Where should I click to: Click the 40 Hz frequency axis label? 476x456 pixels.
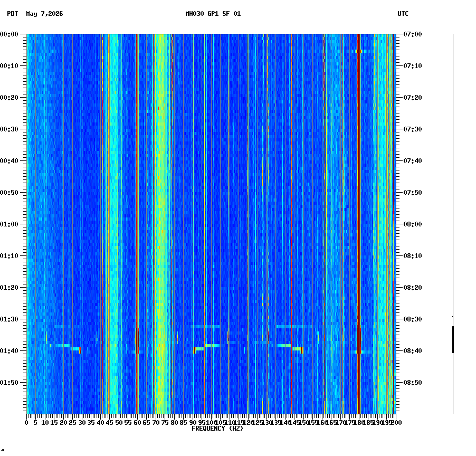100,423
